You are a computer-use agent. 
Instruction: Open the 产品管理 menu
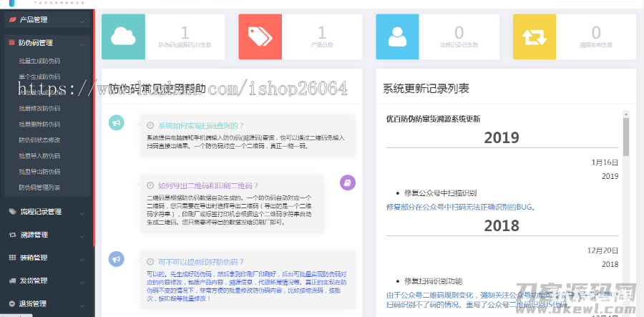click(x=47, y=20)
